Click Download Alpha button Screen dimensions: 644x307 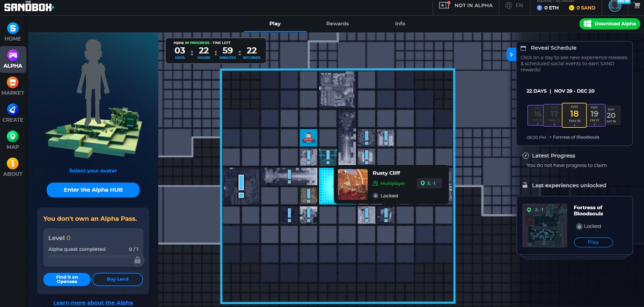pyautogui.click(x=610, y=24)
